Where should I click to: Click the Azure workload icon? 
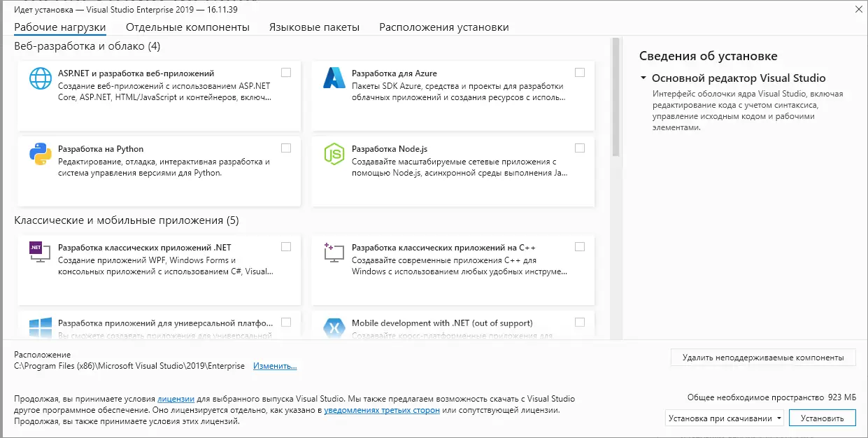click(x=334, y=79)
